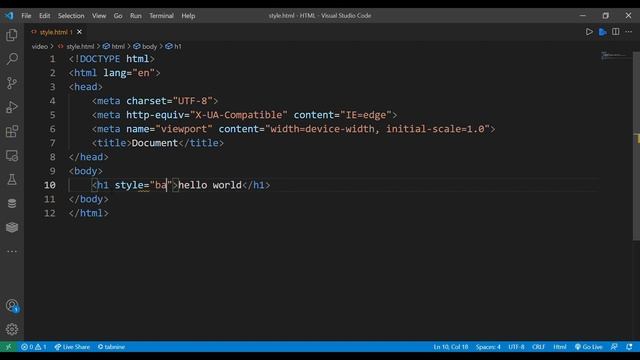640x360 pixels.
Task: Open the Testing flask view
Action: (x=12, y=179)
